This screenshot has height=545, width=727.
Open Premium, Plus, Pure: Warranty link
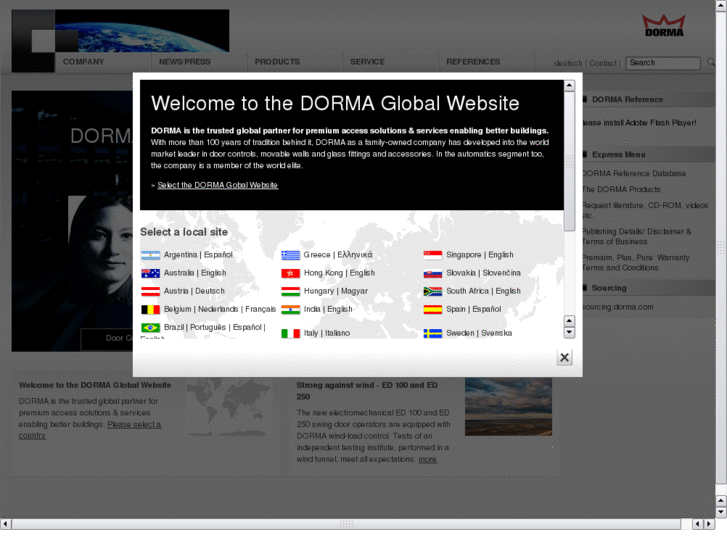pyautogui.click(x=636, y=263)
